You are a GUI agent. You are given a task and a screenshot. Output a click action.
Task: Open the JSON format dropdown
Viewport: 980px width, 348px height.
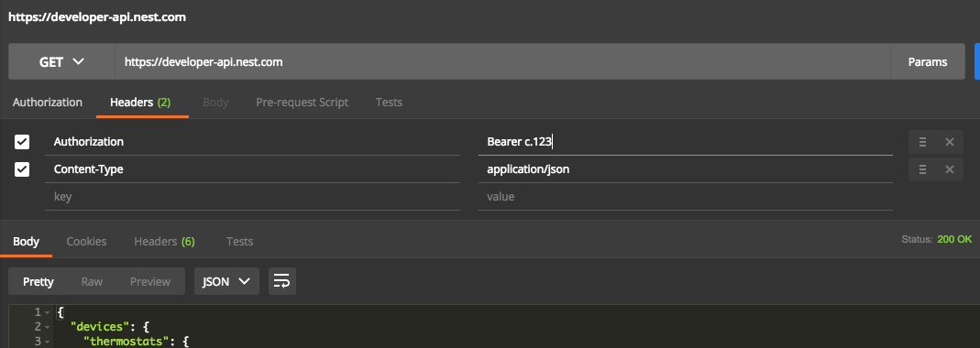coord(226,281)
